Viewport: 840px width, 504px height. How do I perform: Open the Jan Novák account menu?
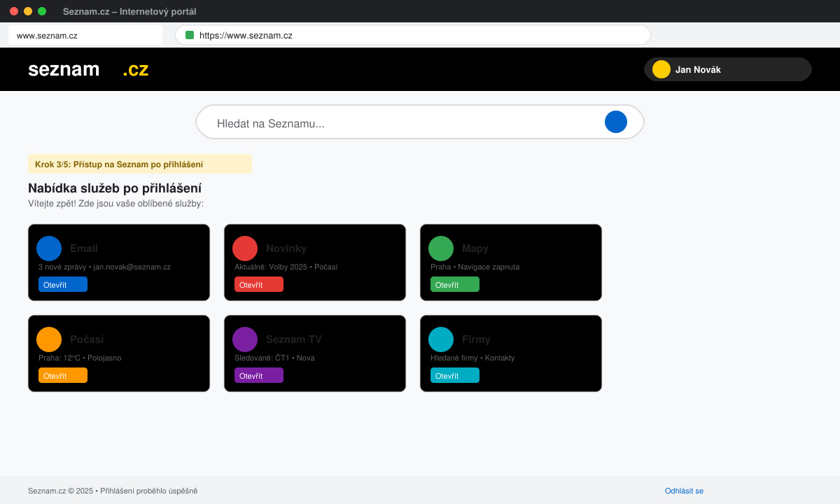pyautogui.click(x=728, y=69)
